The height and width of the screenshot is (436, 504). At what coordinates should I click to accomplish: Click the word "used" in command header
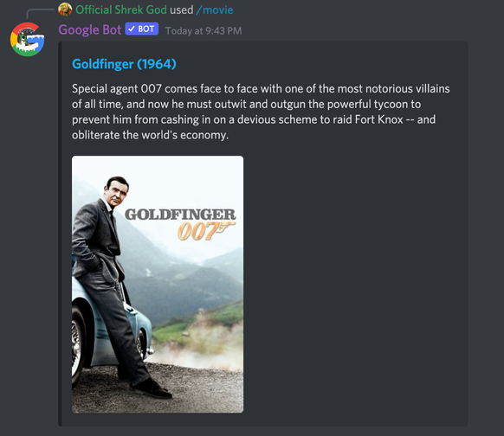pos(182,10)
